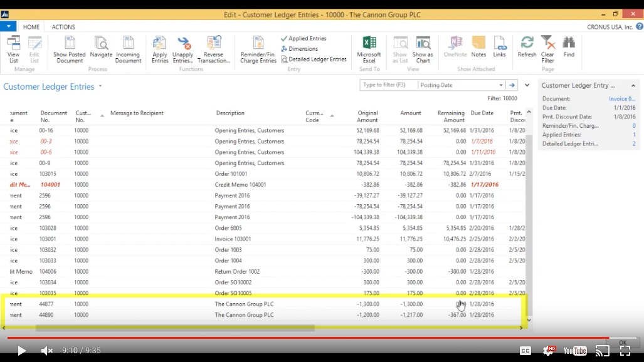The height and width of the screenshot is (362, 644).
Task: Sort by Curre... Code column header
Action: pos(315,116)
